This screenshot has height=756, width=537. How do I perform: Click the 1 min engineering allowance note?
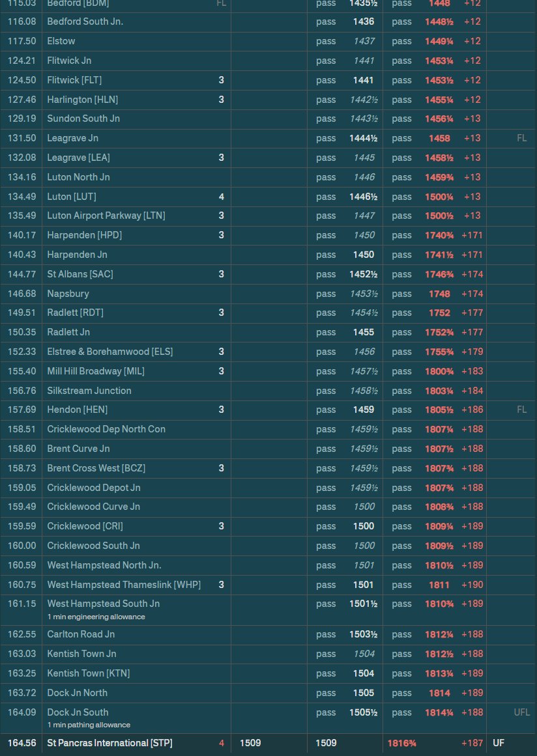click(96, 617)
